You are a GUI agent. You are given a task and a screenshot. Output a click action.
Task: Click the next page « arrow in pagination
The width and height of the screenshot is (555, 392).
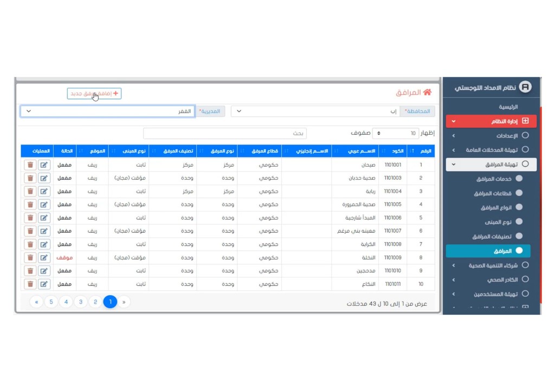tap(36, 302)
